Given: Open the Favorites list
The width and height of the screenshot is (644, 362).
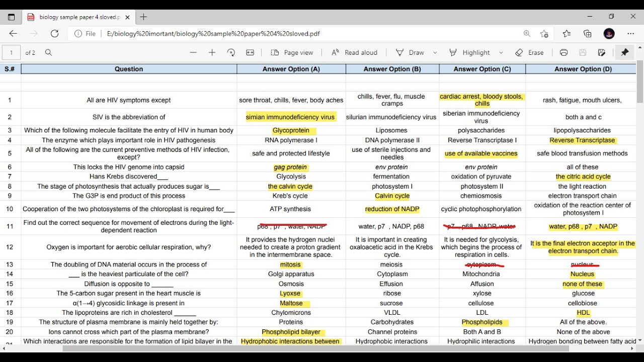Looking at the screenshot, I should coord(567,34).
